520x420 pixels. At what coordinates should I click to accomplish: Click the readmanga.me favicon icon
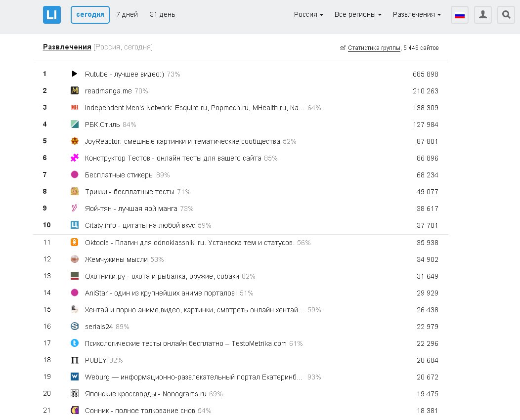click(x=75, y=91)
